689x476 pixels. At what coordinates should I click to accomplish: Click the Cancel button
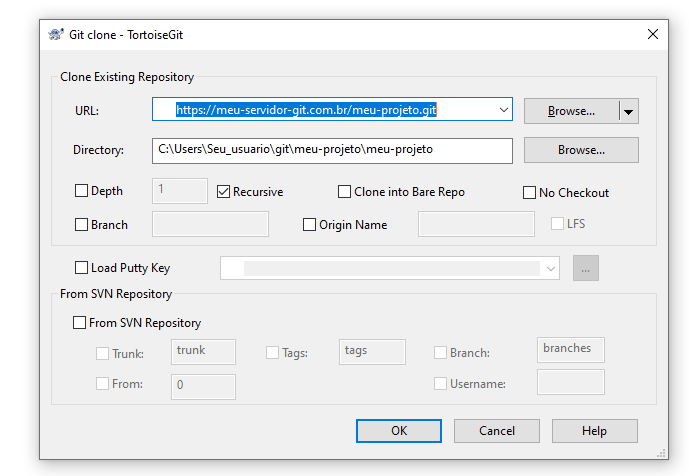point(497,431)
